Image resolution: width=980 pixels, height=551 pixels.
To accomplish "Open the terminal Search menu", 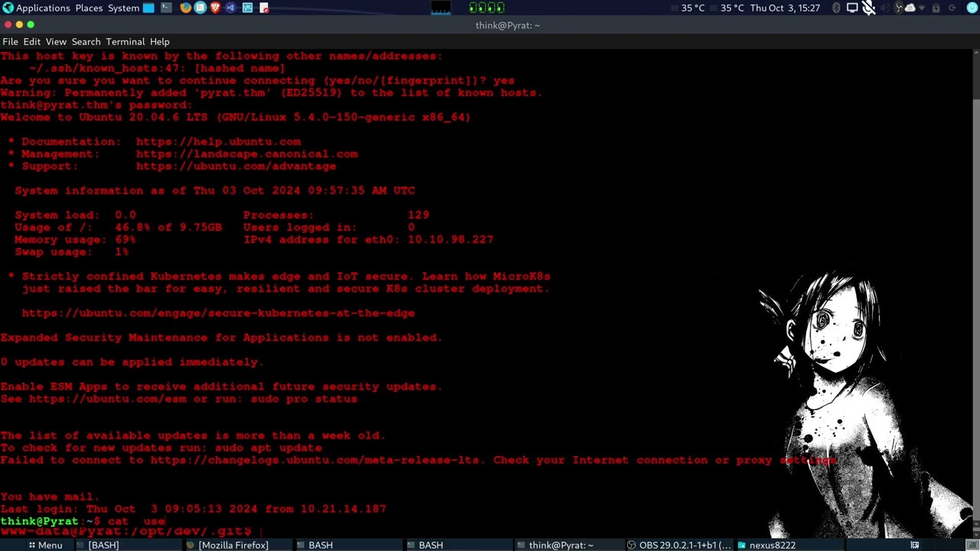I will click(86, 41).
